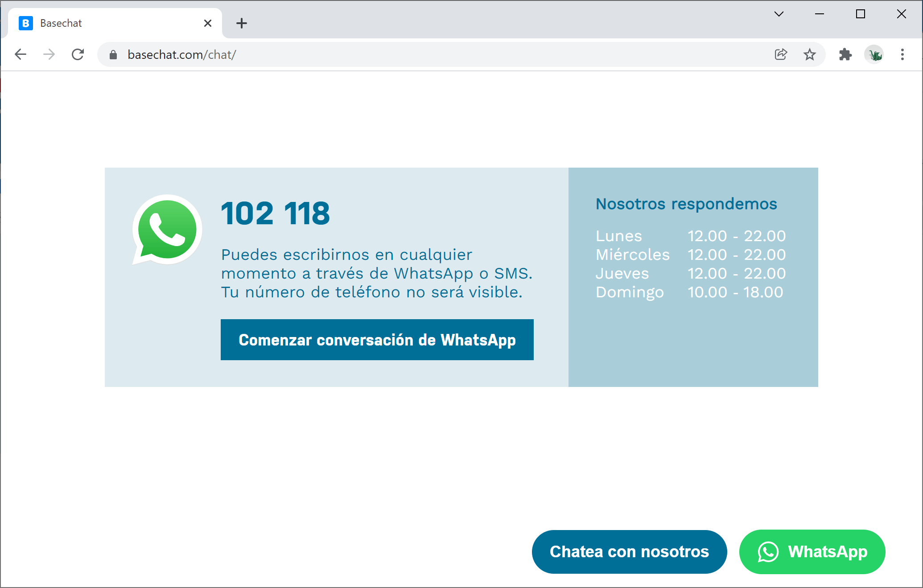Image resolution: width=923 pixels, height=588 pixels.
Task: Click the green WhatsApp floating button
Action: click(812, 551)
